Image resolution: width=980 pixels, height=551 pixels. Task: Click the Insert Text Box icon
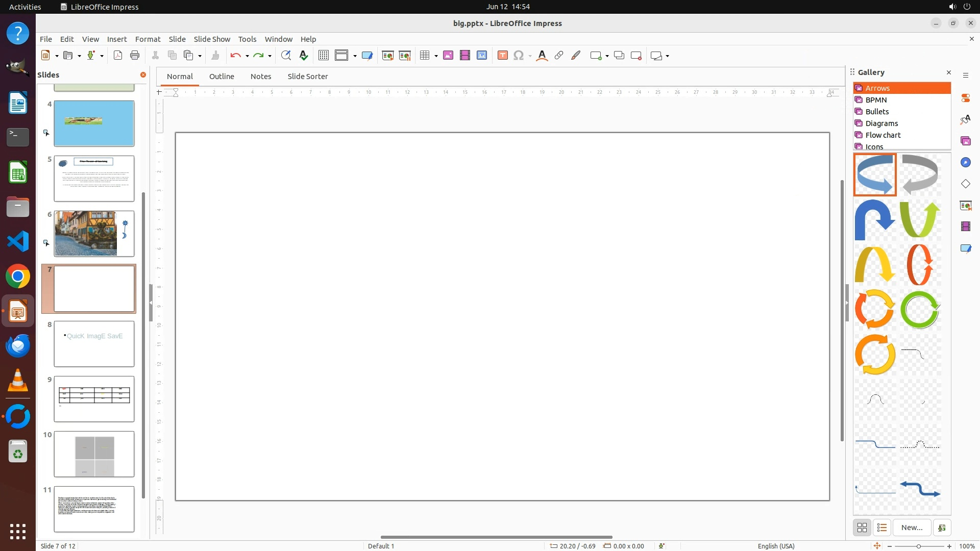[503, 56]
